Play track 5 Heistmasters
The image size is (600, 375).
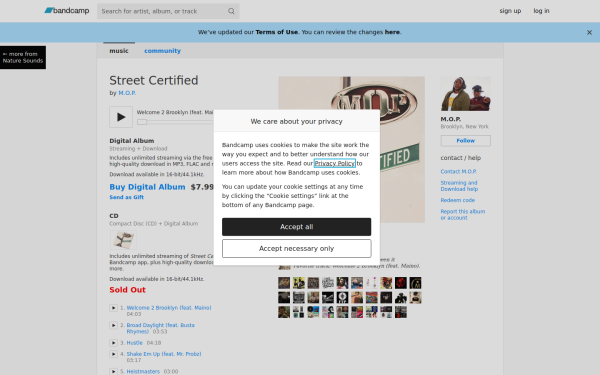tap(114, 371)
